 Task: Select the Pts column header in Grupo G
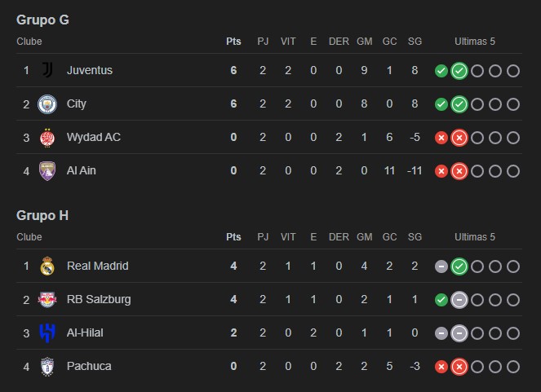tap(233, 42)
